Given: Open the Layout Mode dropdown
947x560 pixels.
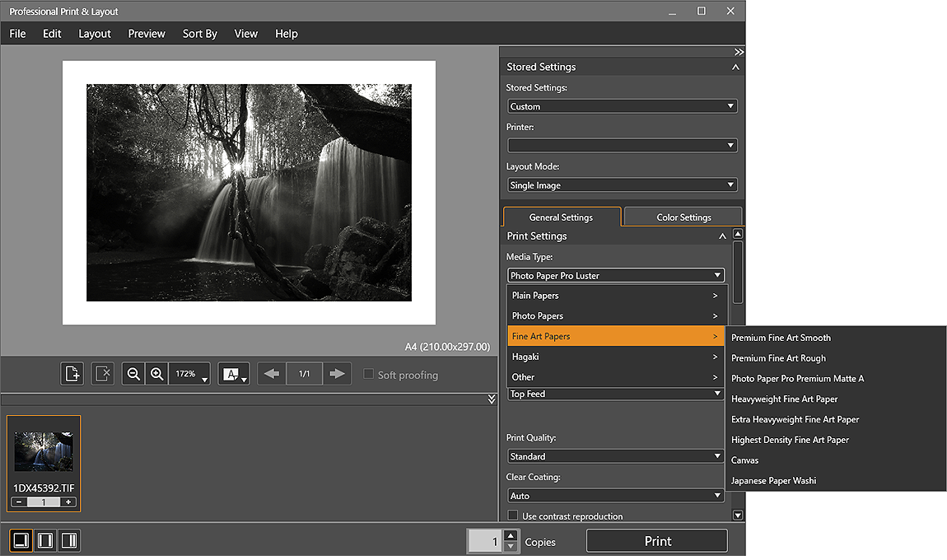Looking at the screenshot, I should 622,184.
